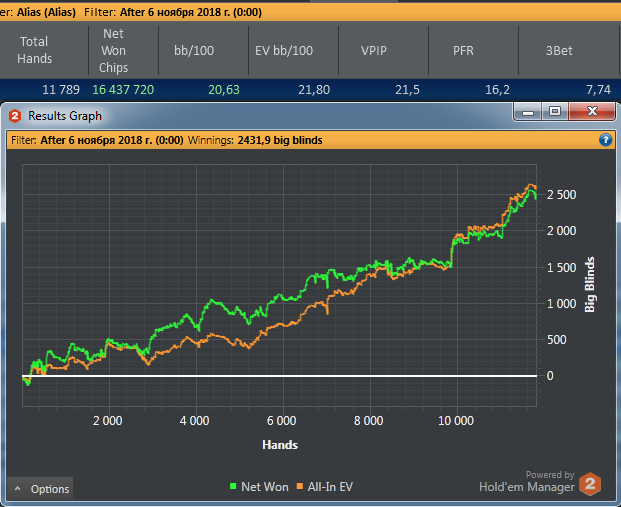
Task: Click the 2 500 big blinds axis label
Action: (561, 195)
